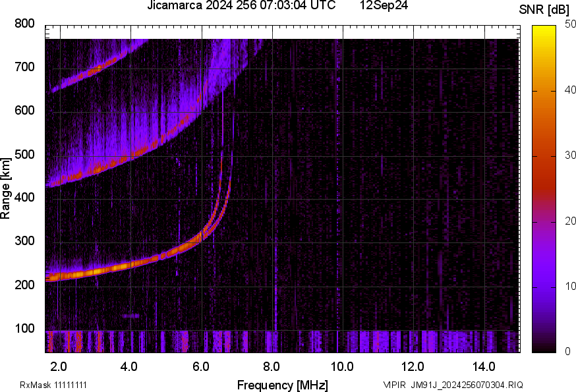Click the title 'Jicamarca 2024 256 07:03:04 UTC'

tap(241, 5)
